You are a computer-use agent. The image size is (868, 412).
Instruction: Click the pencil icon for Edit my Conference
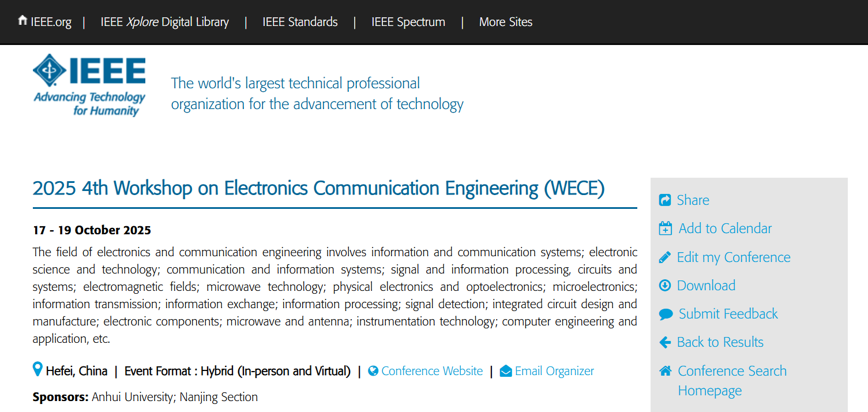pyautogui.click(x=665, y=257)
